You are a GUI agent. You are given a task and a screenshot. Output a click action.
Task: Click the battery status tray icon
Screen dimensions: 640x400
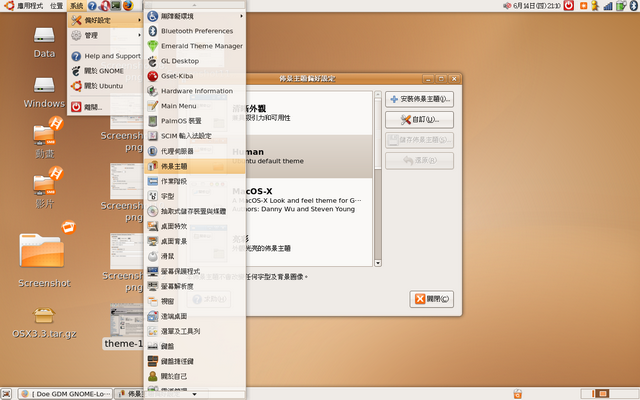click(x=621, y=5)
